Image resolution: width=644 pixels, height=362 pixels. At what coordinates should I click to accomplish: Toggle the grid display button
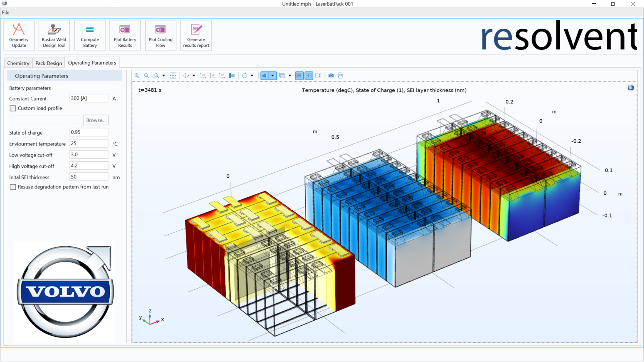[299, 76]
